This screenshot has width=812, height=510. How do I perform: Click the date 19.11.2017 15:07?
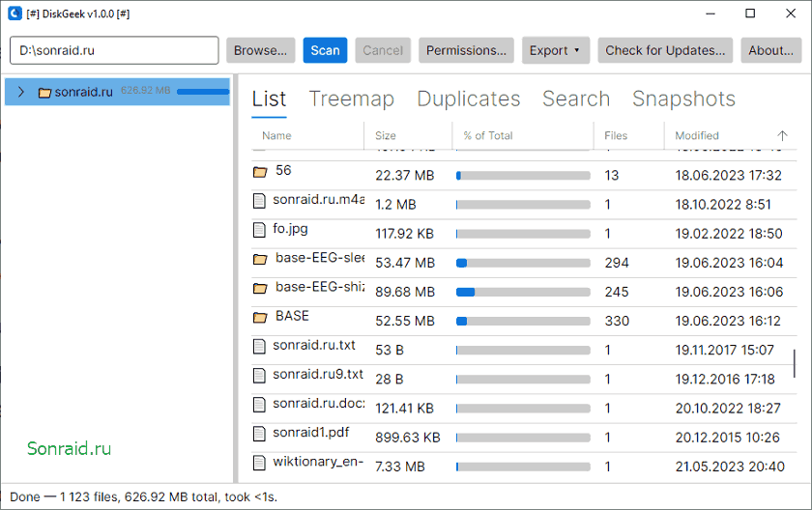(724, 351)
